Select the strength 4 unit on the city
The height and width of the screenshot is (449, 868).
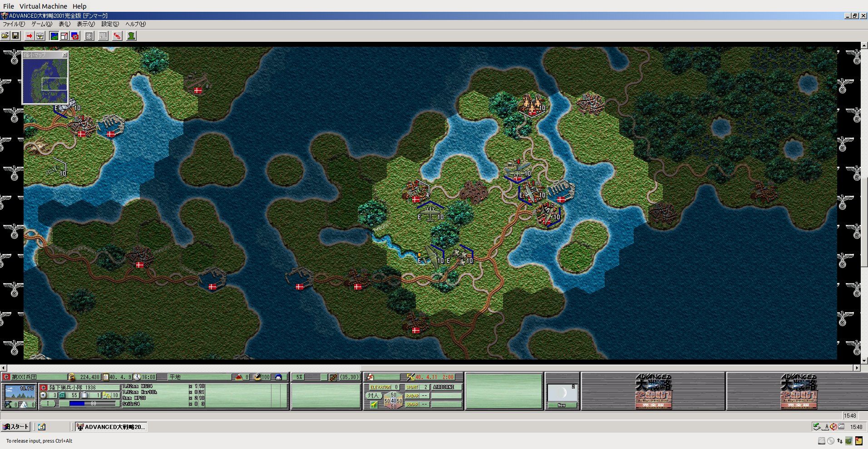coord(417,191)
